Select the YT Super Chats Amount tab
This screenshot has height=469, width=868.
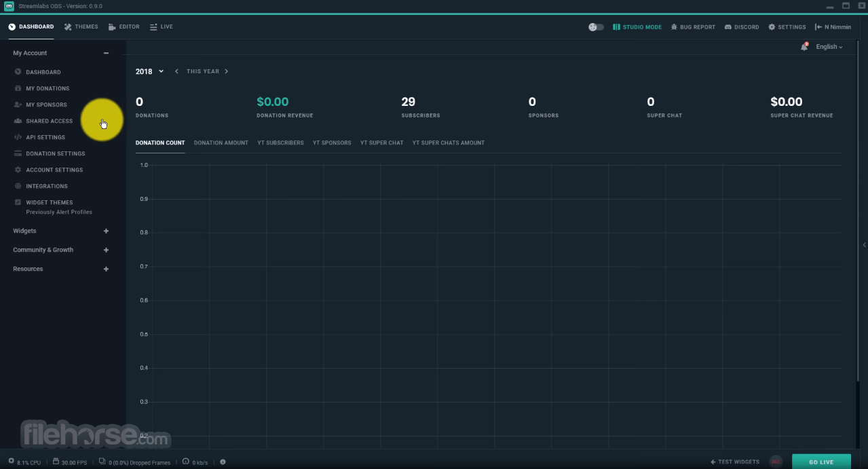click(x=449, y=143)
